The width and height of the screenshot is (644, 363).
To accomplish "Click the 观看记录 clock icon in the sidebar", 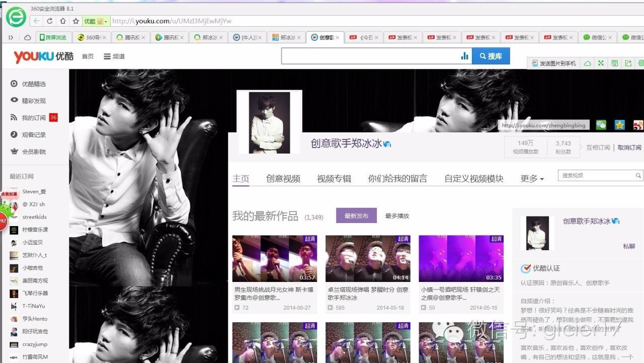I will pyautogui.click(x=14, y=134).
